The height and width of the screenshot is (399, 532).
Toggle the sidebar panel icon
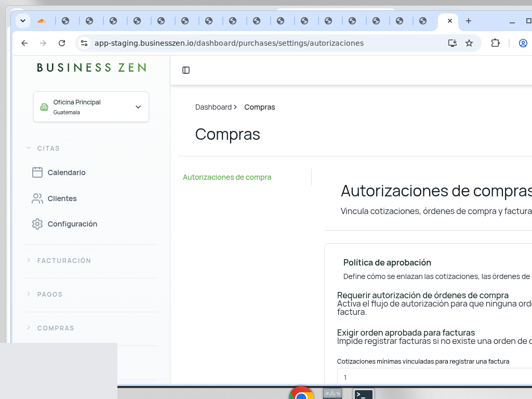click(x=186, y=70)
